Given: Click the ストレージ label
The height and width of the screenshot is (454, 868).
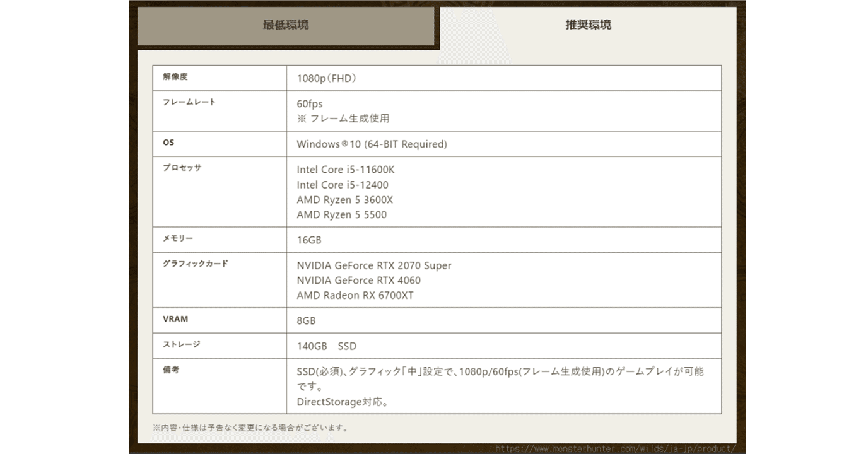Looking at the screenshot, I should click(182, 344).
